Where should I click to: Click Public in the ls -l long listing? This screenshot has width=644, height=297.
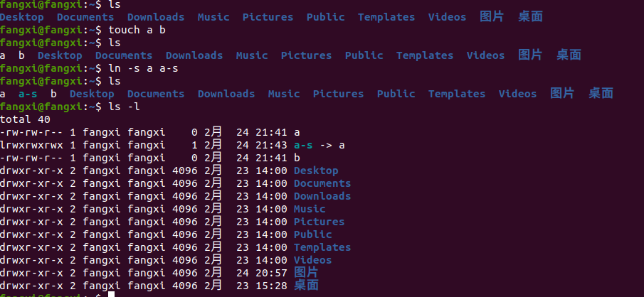pyautogui.click(x=313, y=234)
